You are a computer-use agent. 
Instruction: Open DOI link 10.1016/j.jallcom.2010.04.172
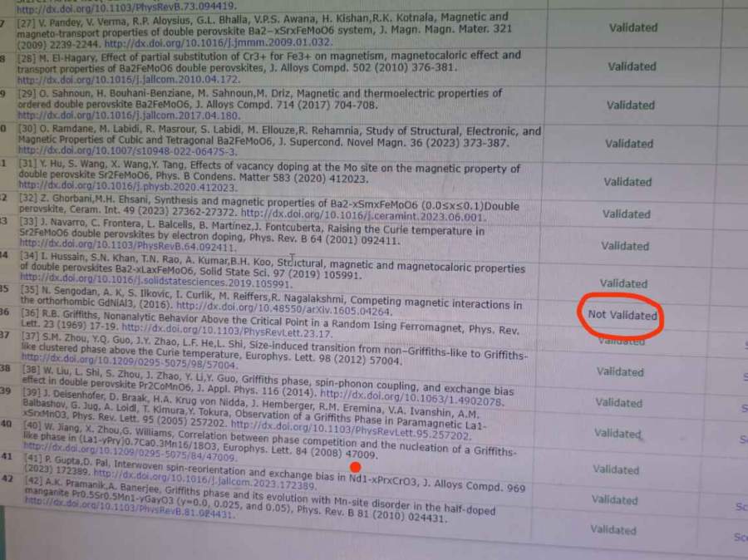coord(128,80)
